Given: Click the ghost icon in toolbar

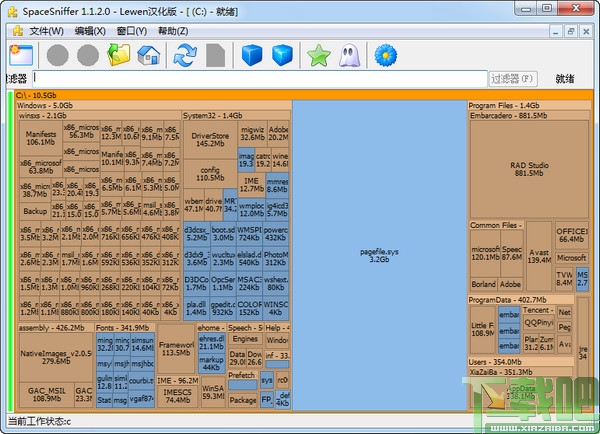Looking at the screenshot, I should point(348,55).
